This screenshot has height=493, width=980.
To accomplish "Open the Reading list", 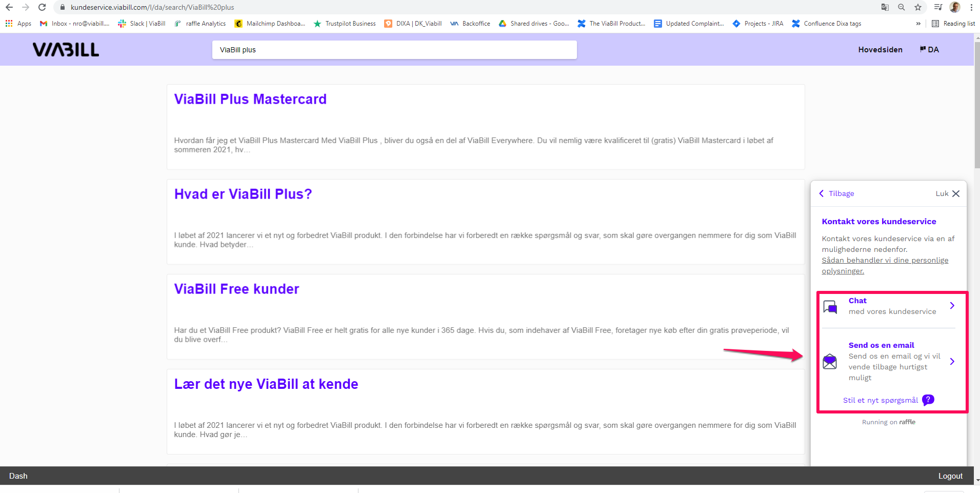I will click(953, 24).
